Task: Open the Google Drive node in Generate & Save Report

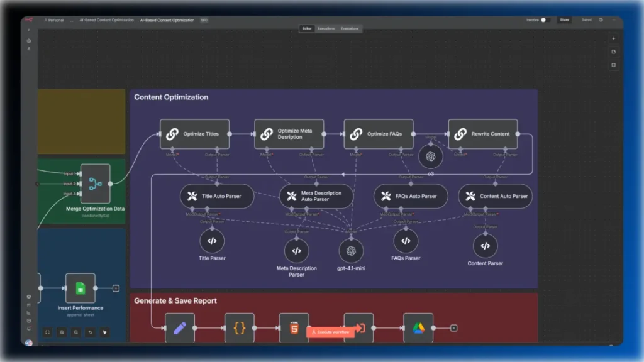Action: 418,327
